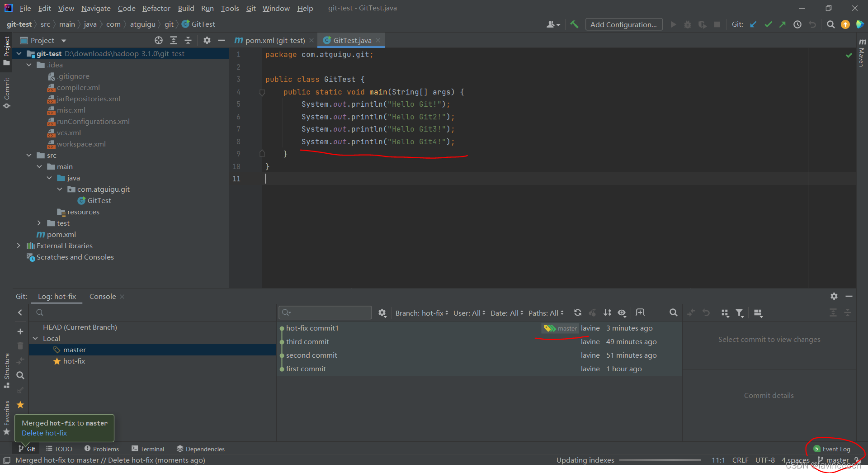Viewport: 868px width, 473px height.
Task: Expand the test folder node
Action: tap(39, 223)
